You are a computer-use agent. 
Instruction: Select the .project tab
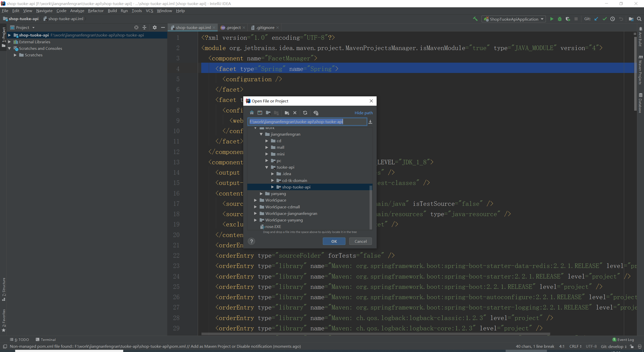point(232,27)
